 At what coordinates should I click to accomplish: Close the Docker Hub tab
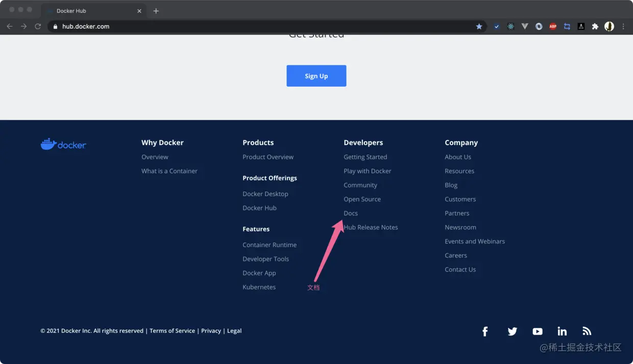(139, 11)
